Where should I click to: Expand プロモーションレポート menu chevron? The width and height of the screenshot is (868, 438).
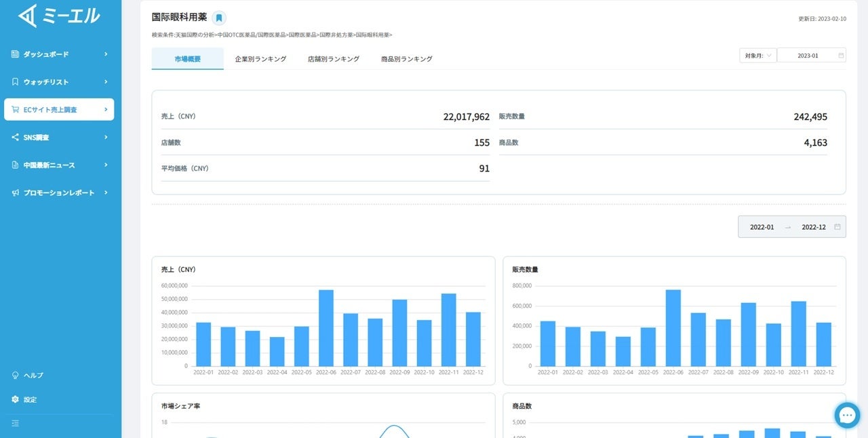click(x=106, y=193)
